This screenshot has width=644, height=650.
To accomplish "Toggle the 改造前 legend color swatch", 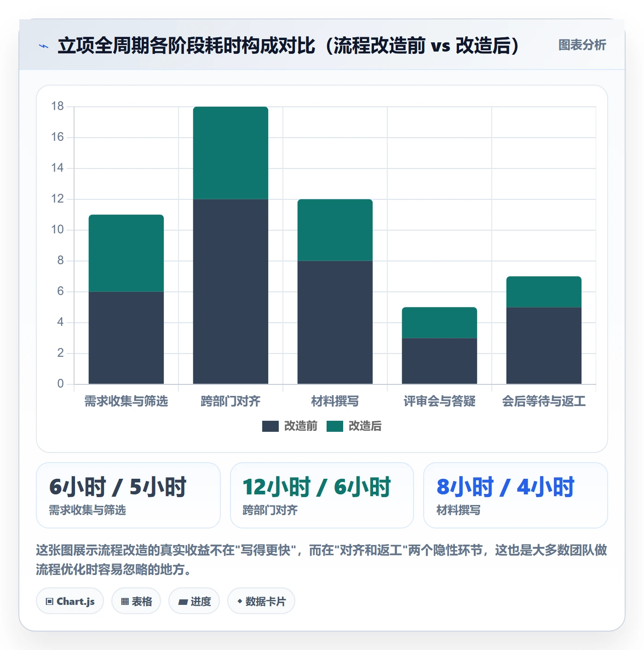I will (270, 426).
